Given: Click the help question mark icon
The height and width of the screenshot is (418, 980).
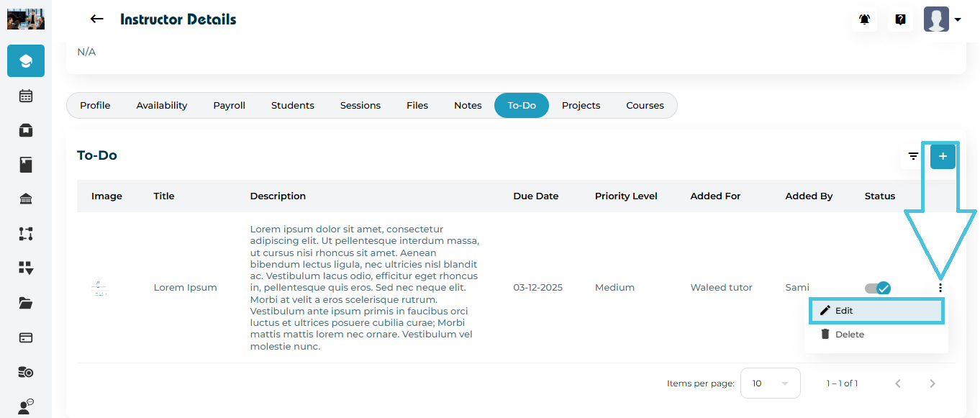Looking at the screenshot, I should click(900, 19).
